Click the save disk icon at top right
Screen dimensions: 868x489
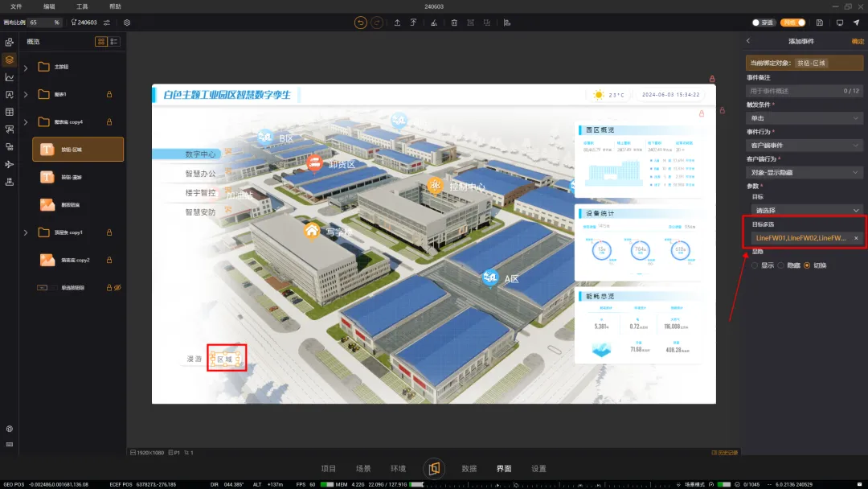click(x=820, y=23)
